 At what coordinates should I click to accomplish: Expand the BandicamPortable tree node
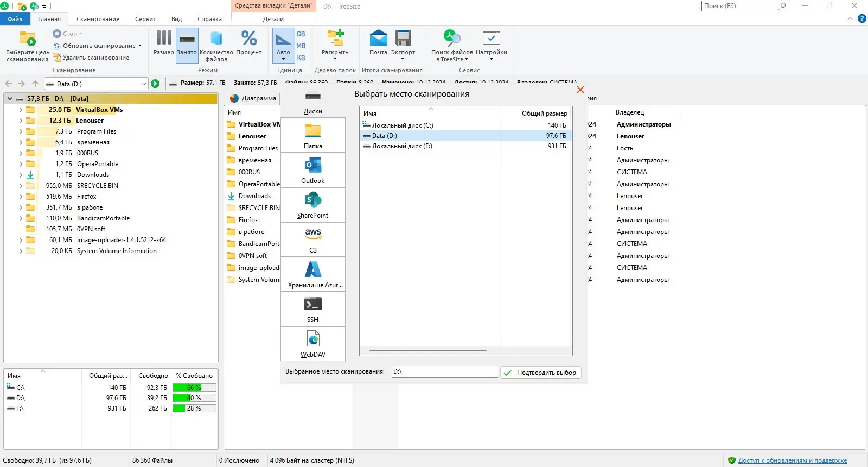(21, 218)
